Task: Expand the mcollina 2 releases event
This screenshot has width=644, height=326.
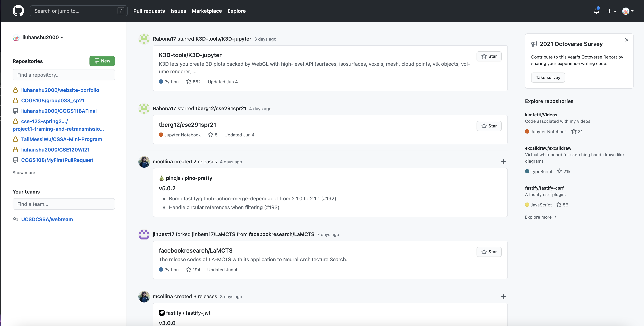Action: tap(503, 162)
